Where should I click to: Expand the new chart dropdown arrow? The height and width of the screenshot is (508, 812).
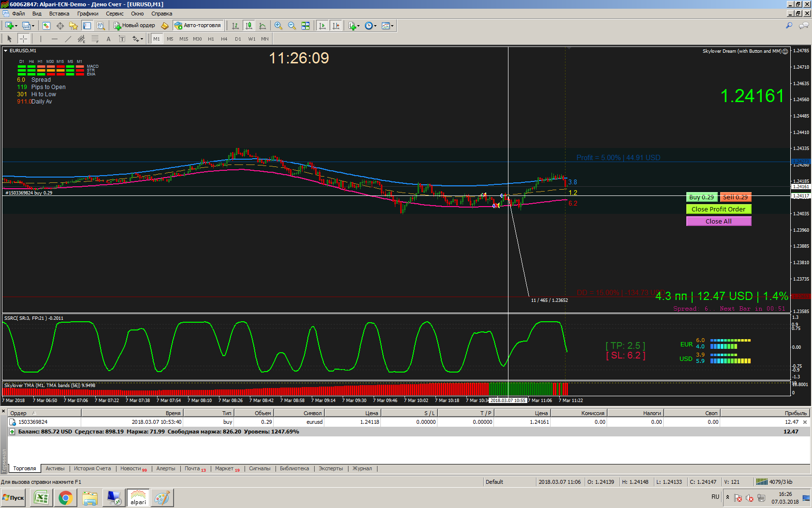pos(16,26)
